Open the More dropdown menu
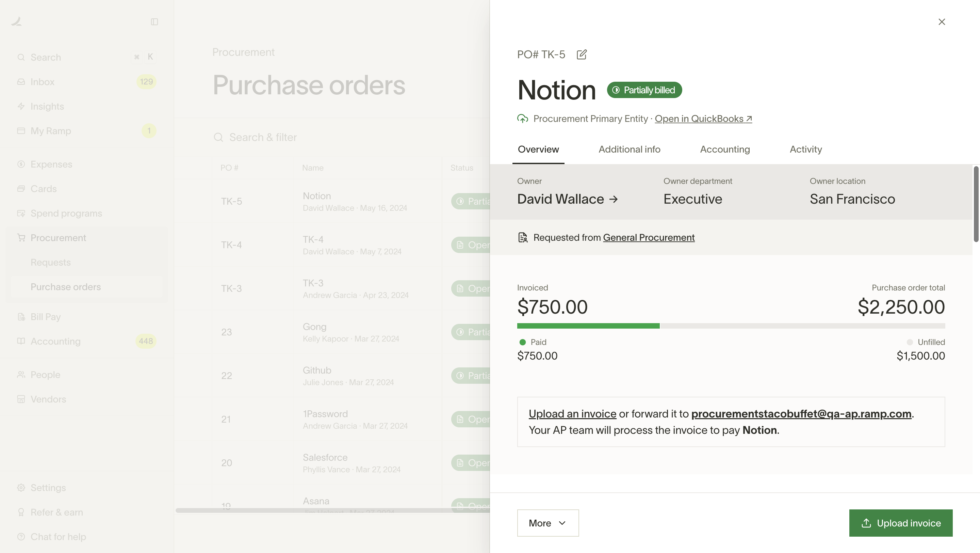 click(548, 523)
